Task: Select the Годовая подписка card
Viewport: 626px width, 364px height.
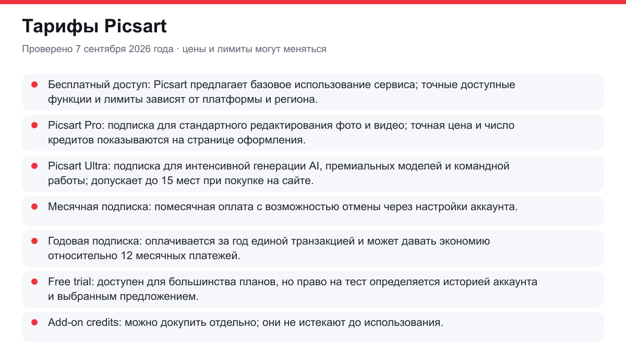Action: 313,248
